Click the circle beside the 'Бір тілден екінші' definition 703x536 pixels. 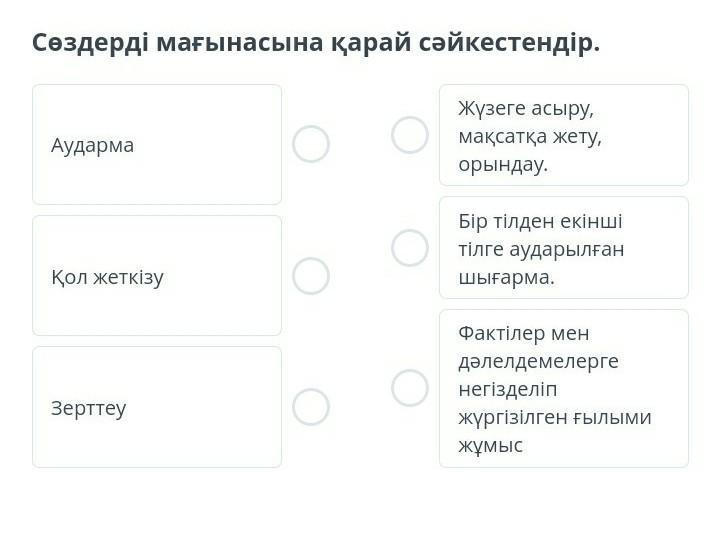409,247
